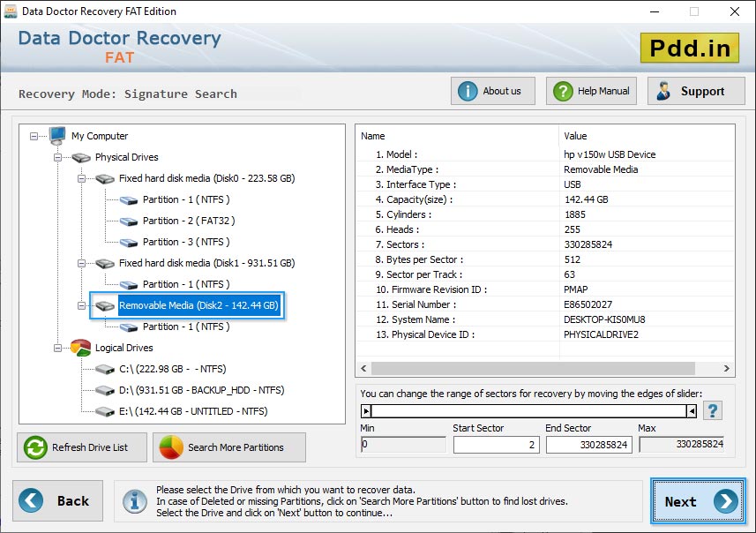Viewport: 756px width, 533px height.
Task: Click the DESKTOP-KIS0MU8 system name value
Action: pos(604,319)
